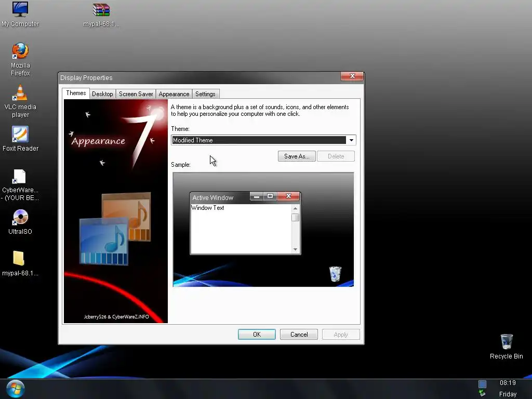Image resolution: width=532 pixels, height=399 pixels.
Task: Select the VLC media player shortcut
Action: coord(20,101)
